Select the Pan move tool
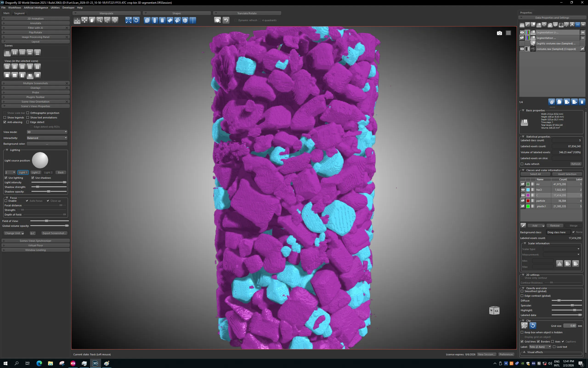This screenshot has width=588, height=368. [x=85, y=20]
